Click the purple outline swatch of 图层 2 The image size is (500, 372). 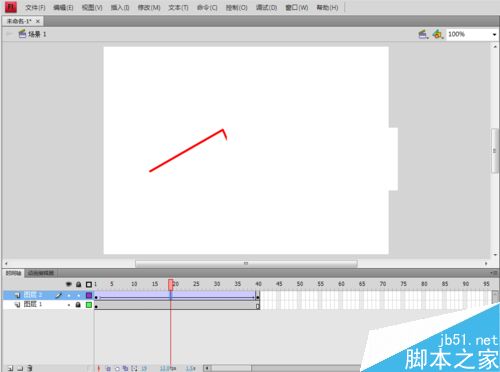click(x=89, y=295)
